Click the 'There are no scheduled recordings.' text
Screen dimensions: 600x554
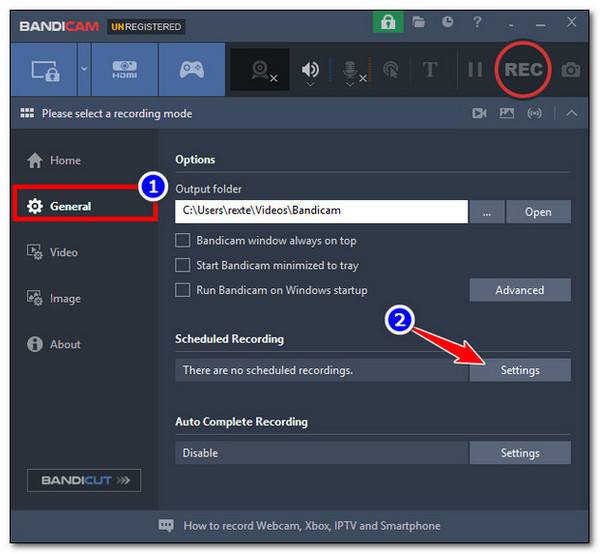pyautogui.click(x=268, y=370)
